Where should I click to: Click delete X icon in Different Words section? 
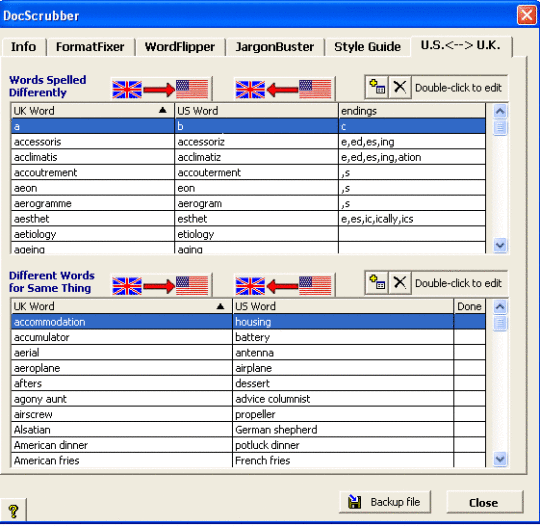click(399, 283)
